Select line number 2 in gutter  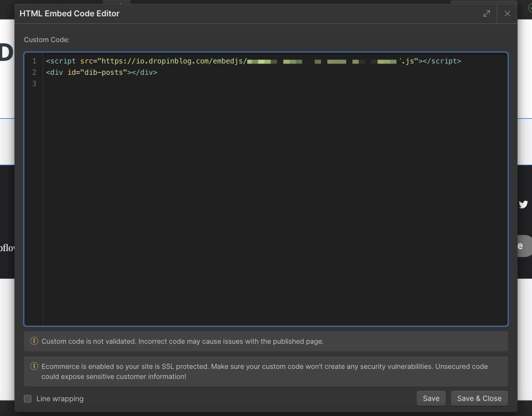tap(34, 72)
